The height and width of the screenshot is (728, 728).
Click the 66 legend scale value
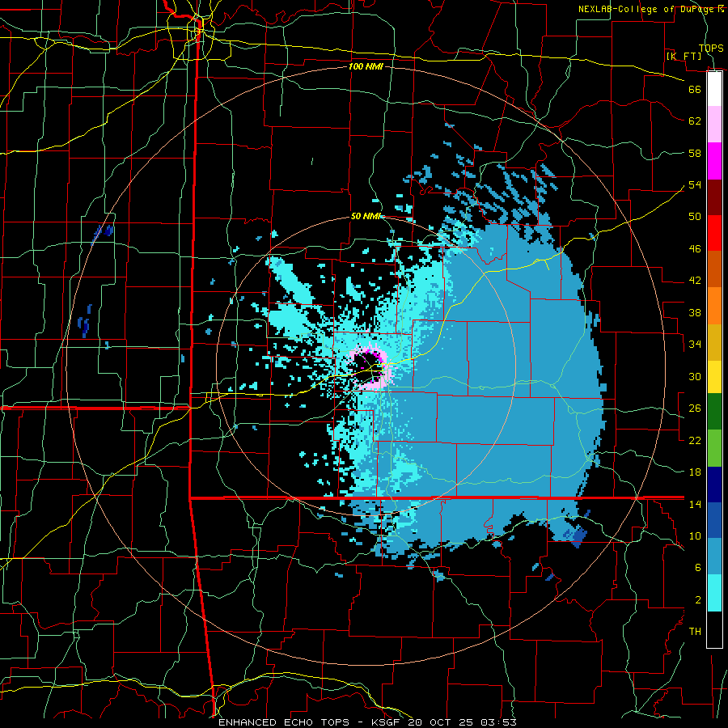[x=695, y=89]
